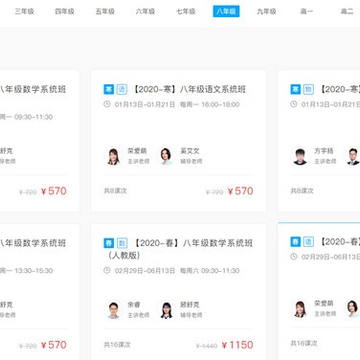This screenshot has height=360, width=360.
Task: Click the 春 tag on 数学系统班（人教版） card
Action: click(x=109, y=243)
